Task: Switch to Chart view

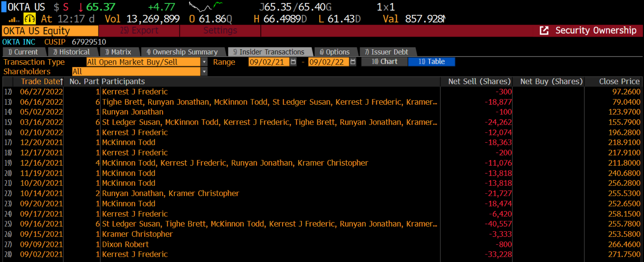Action: (x=384, y=62)
